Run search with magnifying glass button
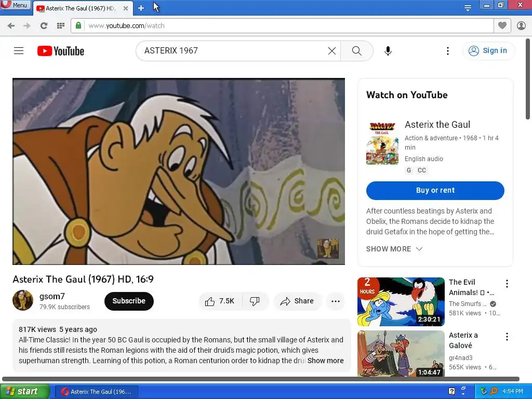 [x=356, y=51]
